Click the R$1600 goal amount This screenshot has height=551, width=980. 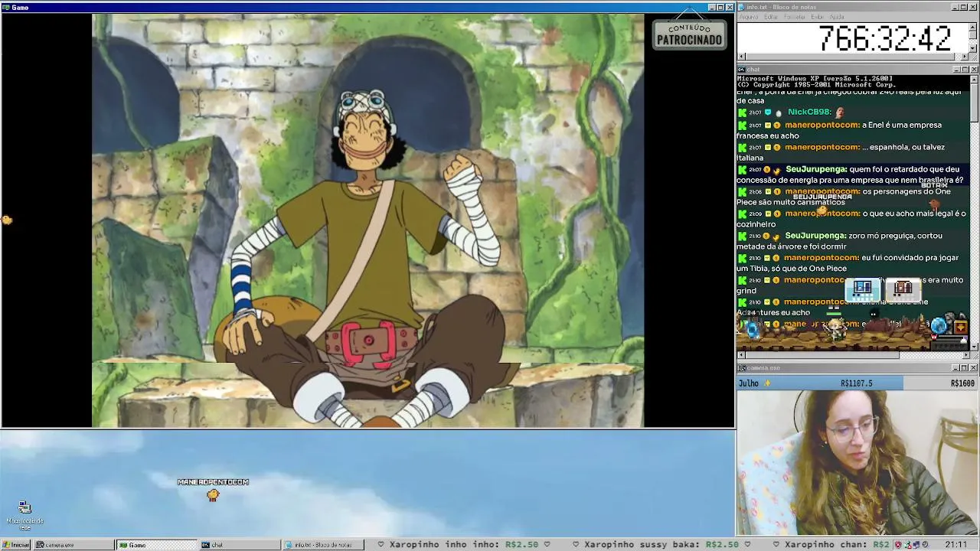(962, 383)
